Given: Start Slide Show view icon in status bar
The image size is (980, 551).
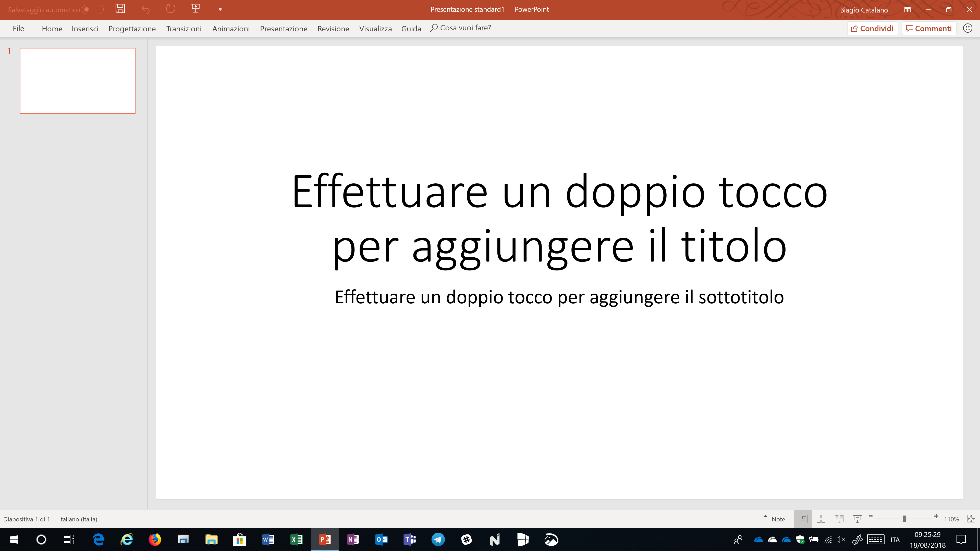Looking at the screenshot, I should tap(857, 519).
